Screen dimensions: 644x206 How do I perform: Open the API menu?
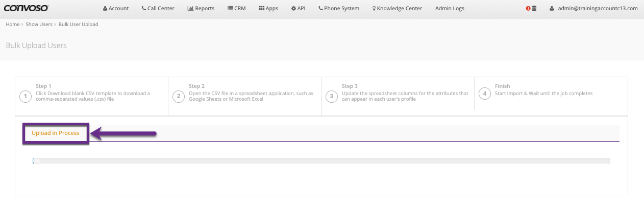(x=298, y=9)
